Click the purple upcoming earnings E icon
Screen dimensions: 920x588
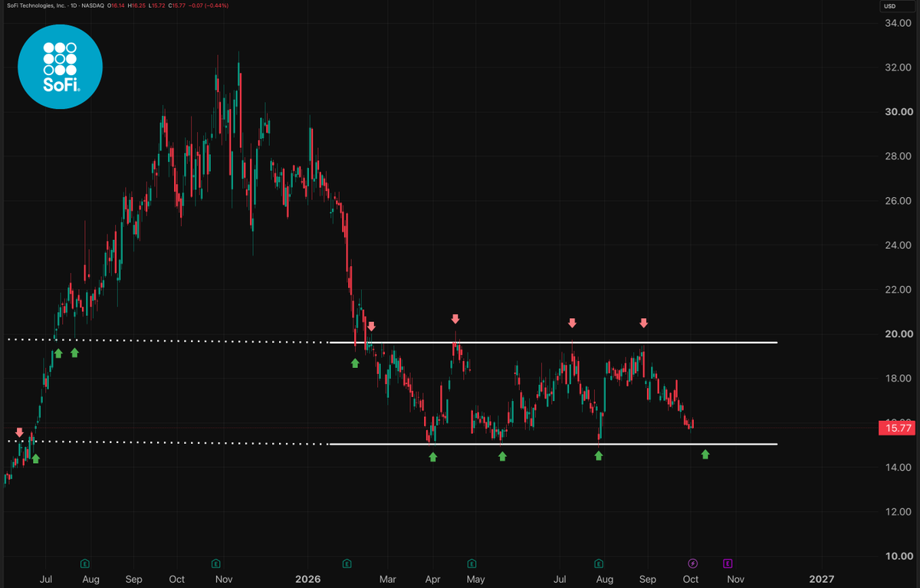[x=727, y=563]
